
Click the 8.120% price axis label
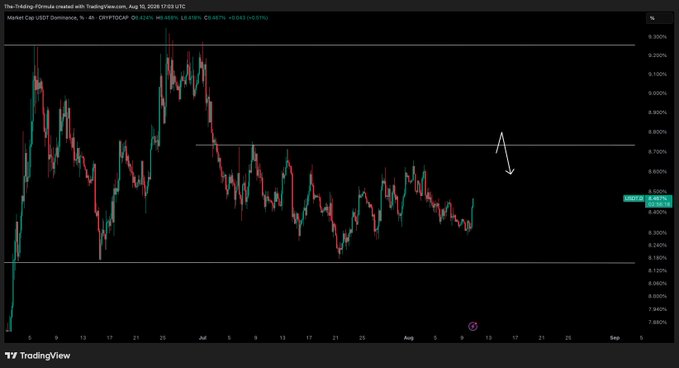tap(657, 271)
